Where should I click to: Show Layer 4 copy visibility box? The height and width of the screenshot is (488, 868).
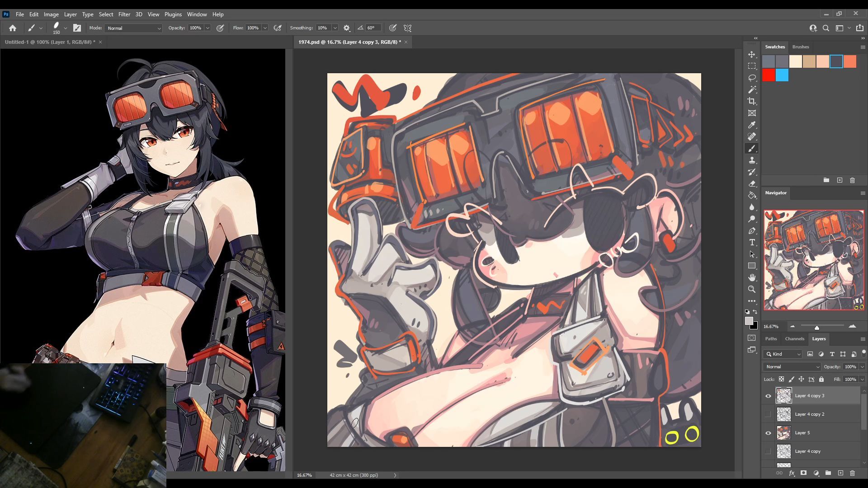pyautogui.click(x=768, y=451)
